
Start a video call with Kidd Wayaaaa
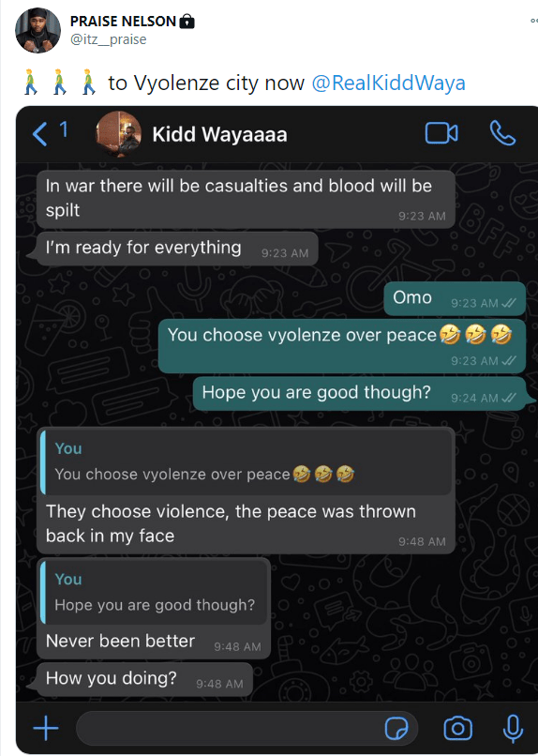(x=441, y=133)
